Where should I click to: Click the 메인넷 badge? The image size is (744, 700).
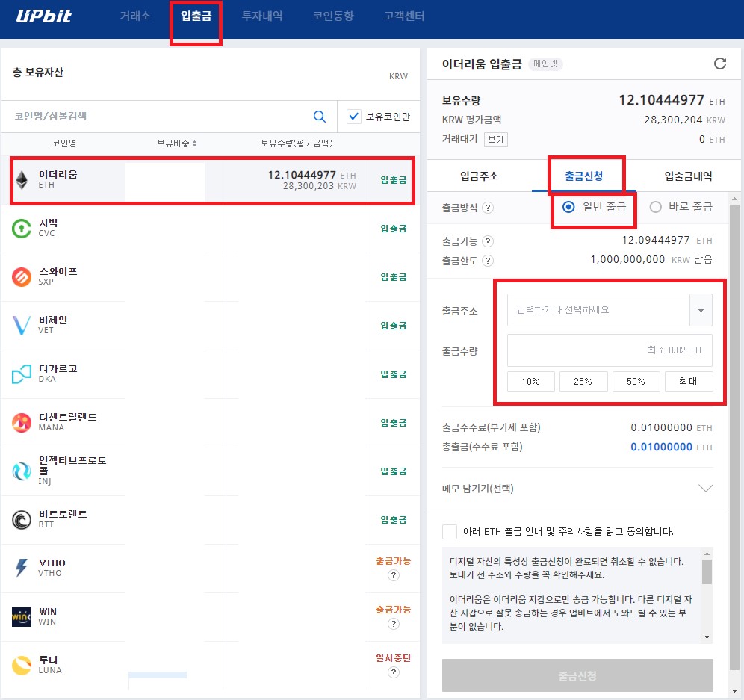(x=545, y=64)
